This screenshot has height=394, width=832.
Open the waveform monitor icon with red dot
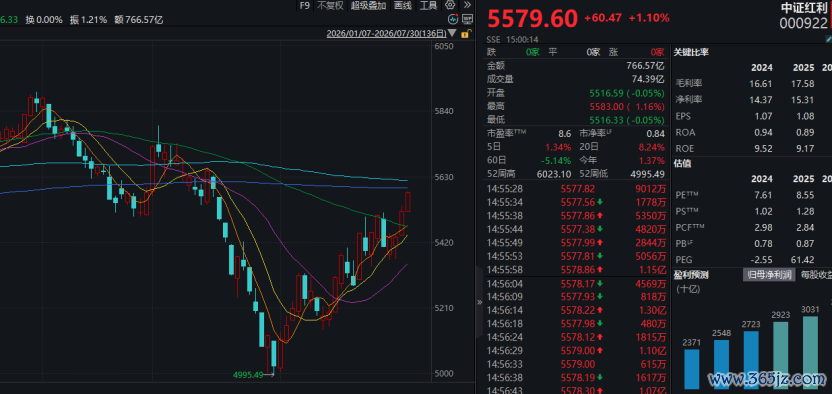point(453,20)
